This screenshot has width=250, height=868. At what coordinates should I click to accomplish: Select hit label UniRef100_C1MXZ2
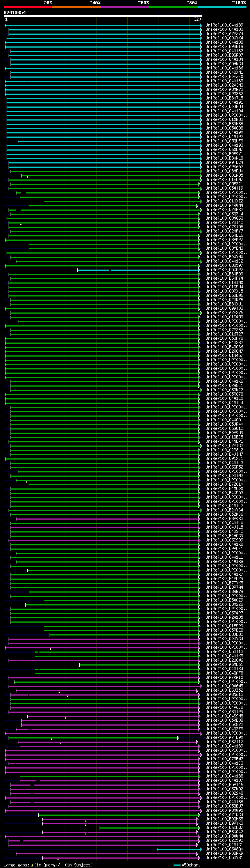[224, 201]
